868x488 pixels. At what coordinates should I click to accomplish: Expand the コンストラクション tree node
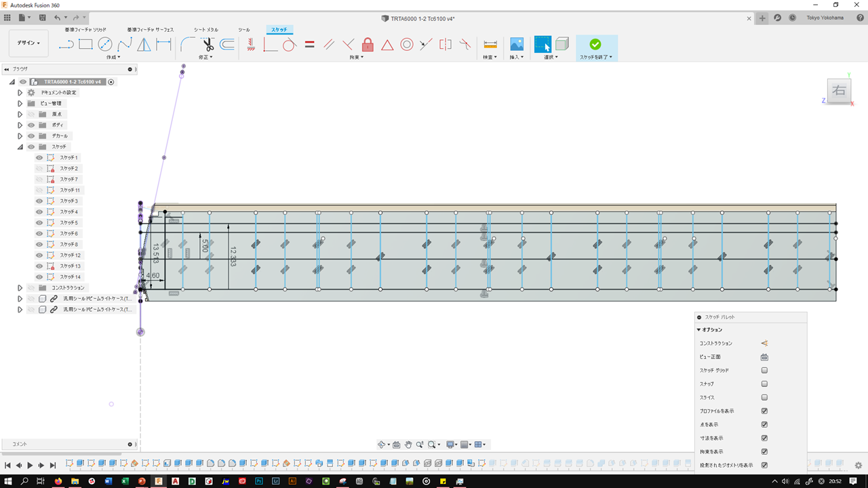pyautogui.click(x=20, y=287)
